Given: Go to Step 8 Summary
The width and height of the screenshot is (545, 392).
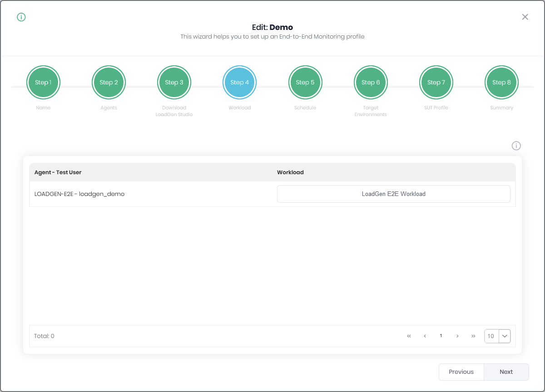Looking at the screenshot, I should pos(501,82).
